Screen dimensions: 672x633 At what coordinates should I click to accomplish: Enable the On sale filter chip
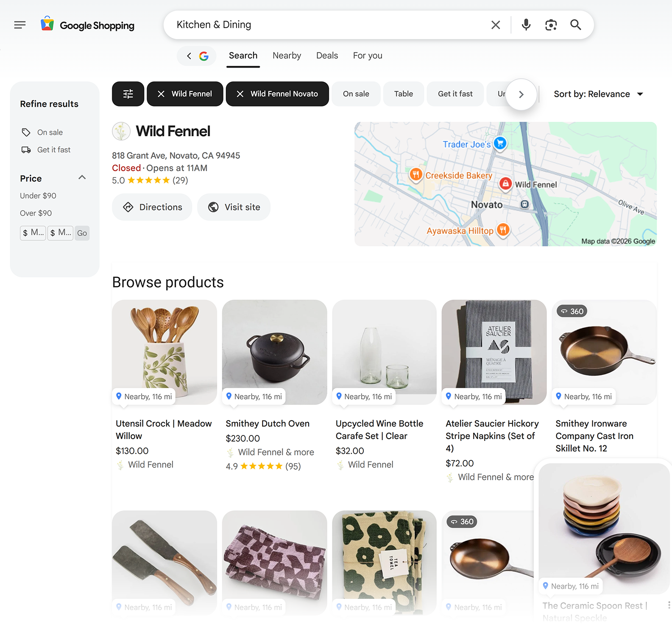(356, 94)
